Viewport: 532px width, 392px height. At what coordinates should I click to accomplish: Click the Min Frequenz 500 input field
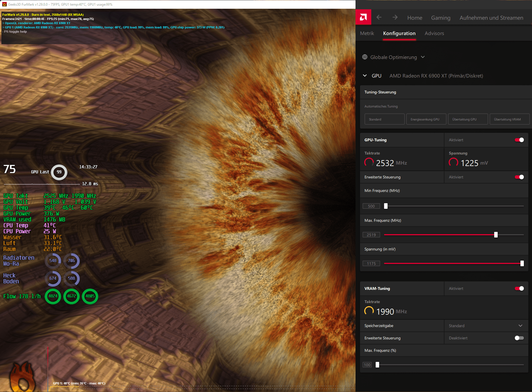pyautogui.click(x=371, y=206)
